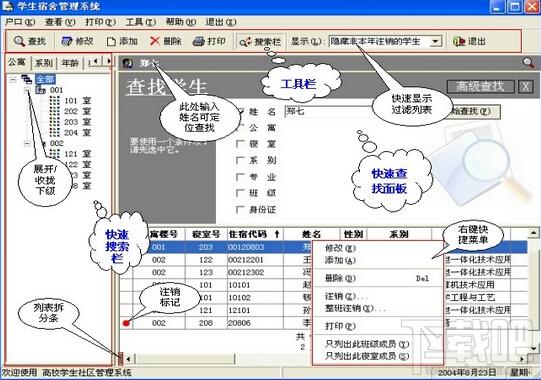Open the 退出 menu in menu bar
The width and height of the screenshot is (541, 380).
(221, 22)
